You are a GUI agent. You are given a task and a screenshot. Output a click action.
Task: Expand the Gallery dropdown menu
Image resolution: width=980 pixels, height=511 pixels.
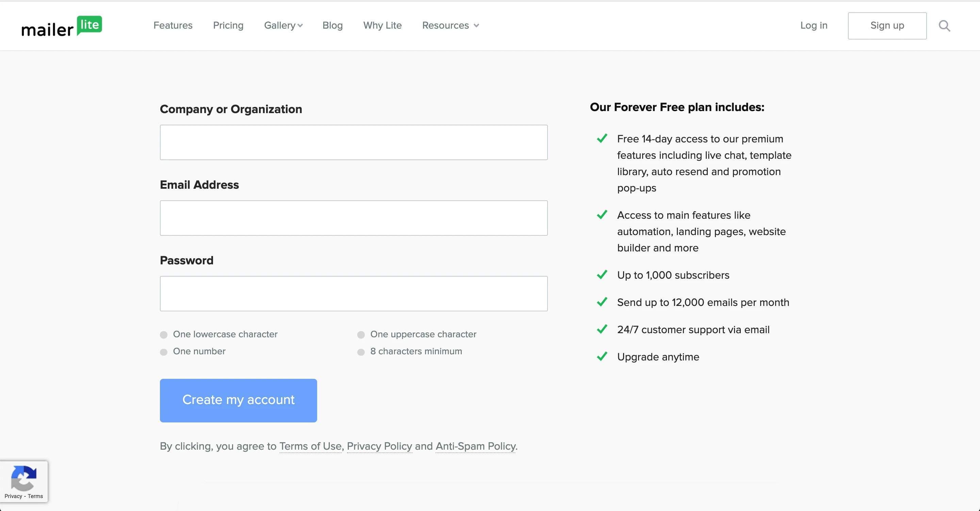(283, 26)
